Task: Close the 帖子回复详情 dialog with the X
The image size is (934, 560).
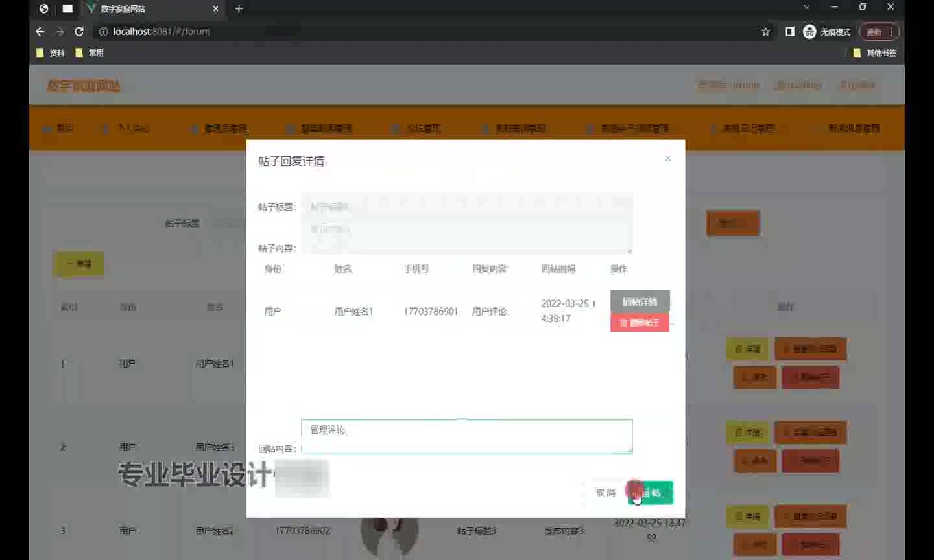Action: 668,158
